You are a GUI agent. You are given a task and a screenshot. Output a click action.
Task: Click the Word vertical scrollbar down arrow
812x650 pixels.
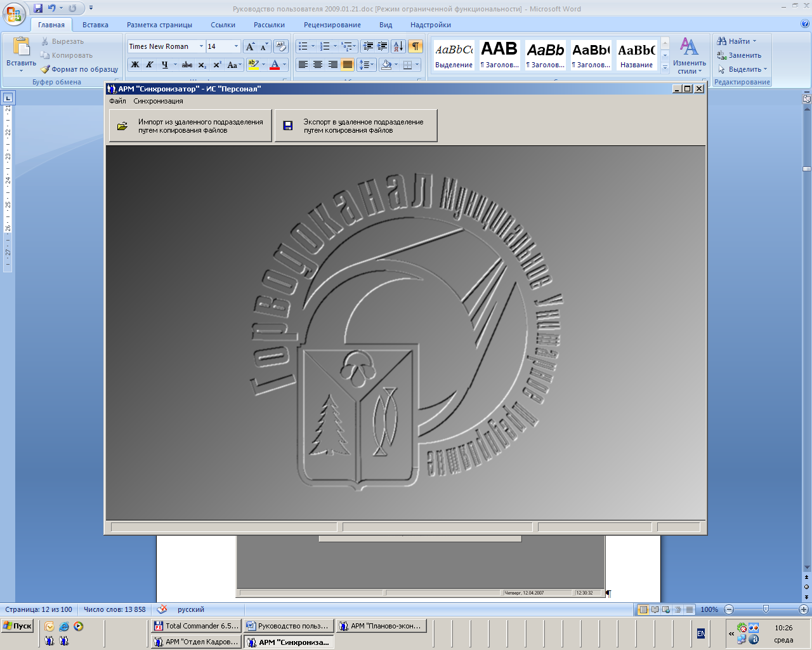click(x=807, y=567)
